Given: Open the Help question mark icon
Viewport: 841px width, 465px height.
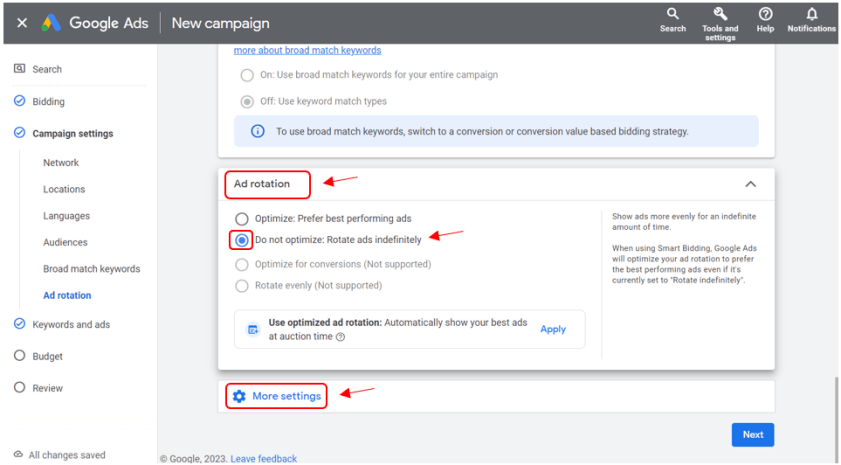Looking at the screenshot, I should 765,14.
